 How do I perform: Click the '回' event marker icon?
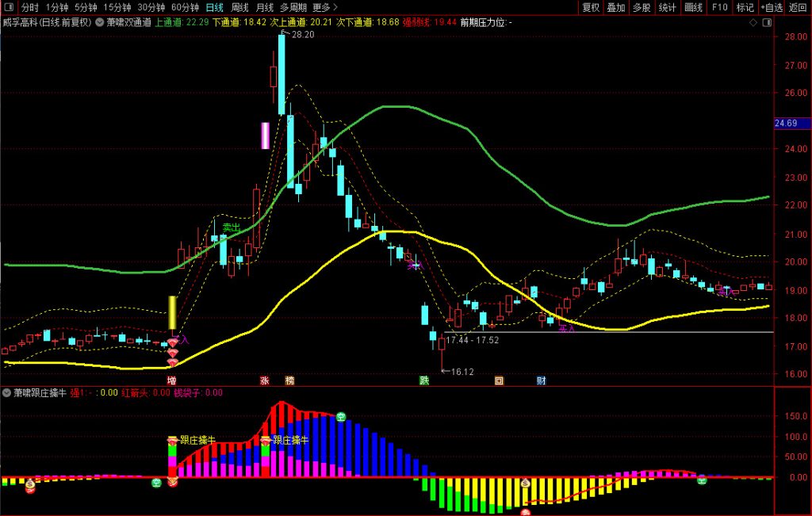tap(499, 380)
